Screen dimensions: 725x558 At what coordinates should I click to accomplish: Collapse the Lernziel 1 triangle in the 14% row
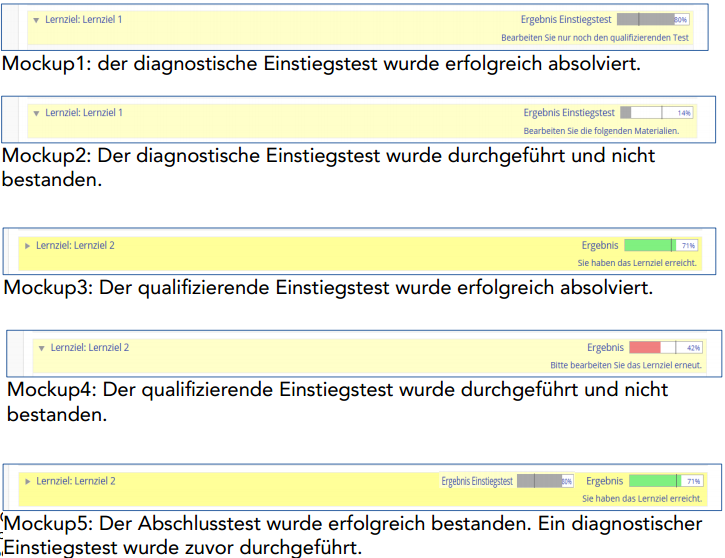(36, 113)
